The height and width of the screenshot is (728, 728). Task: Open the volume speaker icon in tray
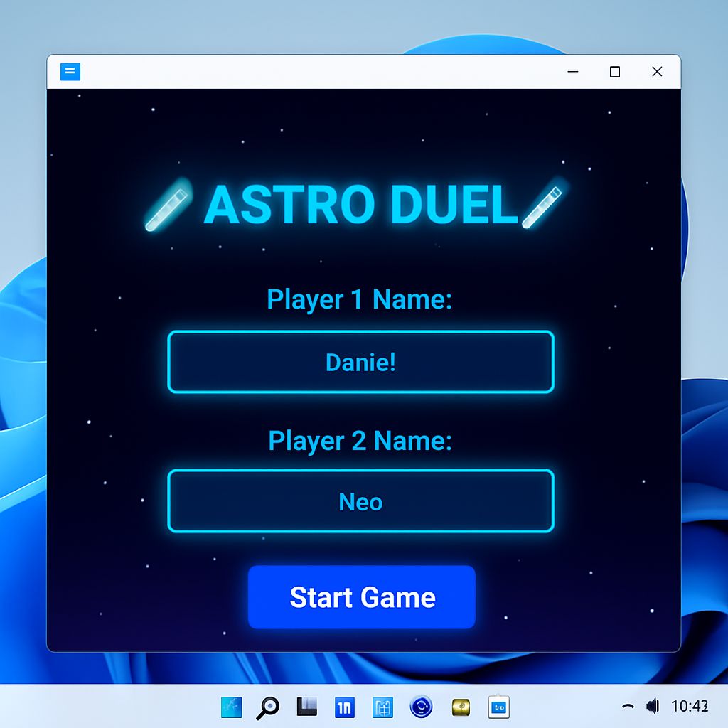tap(653, 706)
